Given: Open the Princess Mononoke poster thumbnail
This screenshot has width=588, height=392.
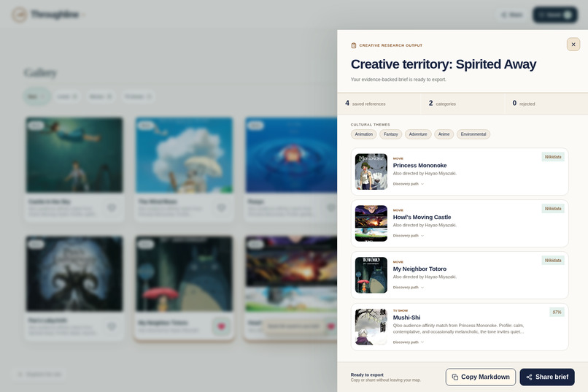Looking at the screenshot, I should (x=371, y=172).
